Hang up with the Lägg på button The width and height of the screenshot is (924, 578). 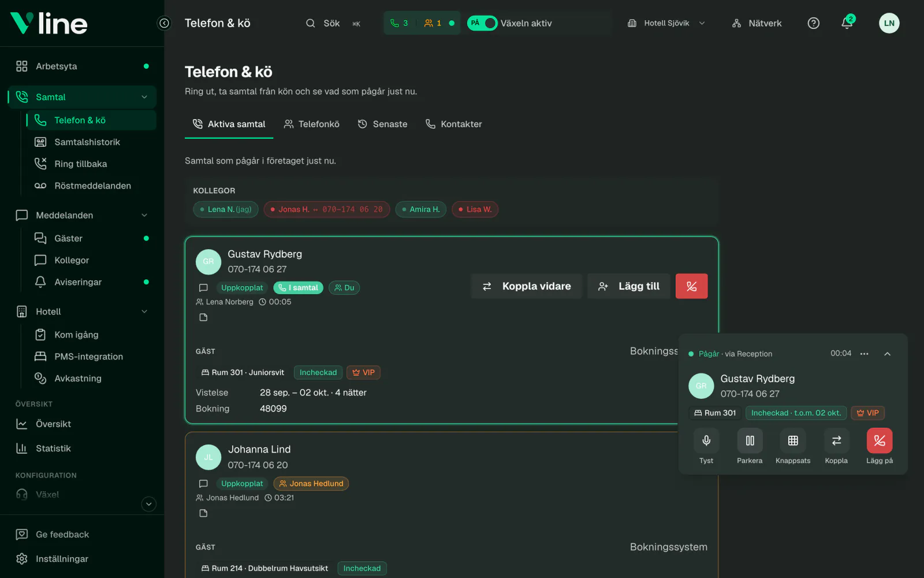[880, 441]
